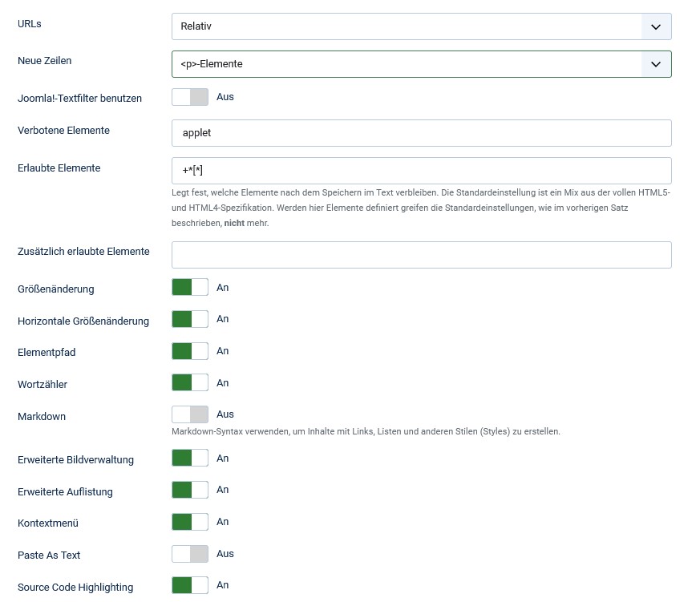This screenshot has width=700, height=602.
Task: Toggle Erweiterte Auflistung off
Action: [x=190, y=490]
